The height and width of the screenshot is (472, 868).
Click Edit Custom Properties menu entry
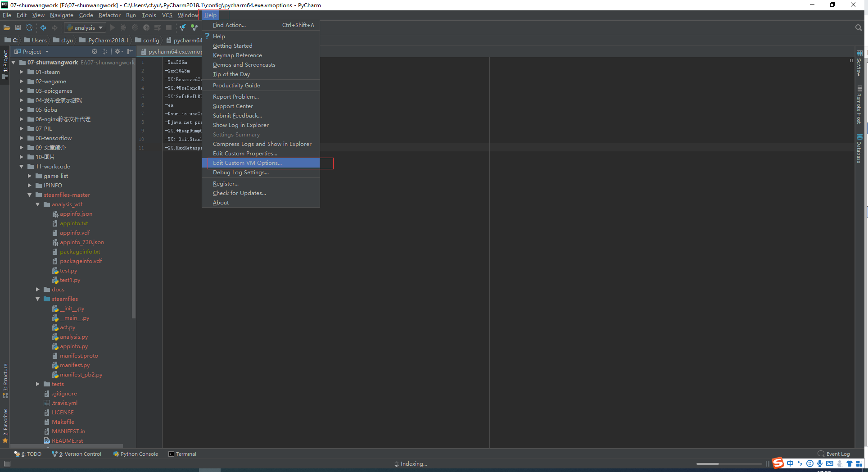point(261,154)
